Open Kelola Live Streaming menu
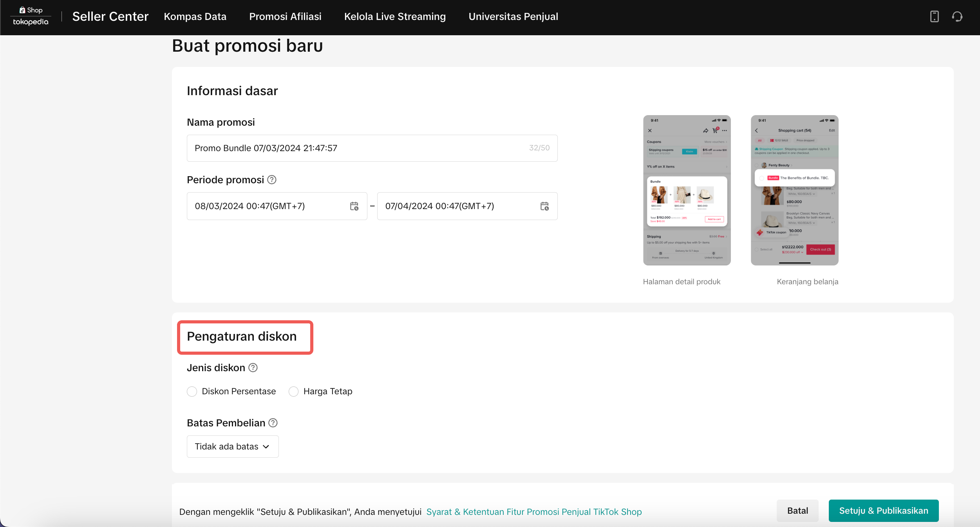 point(395,16)
